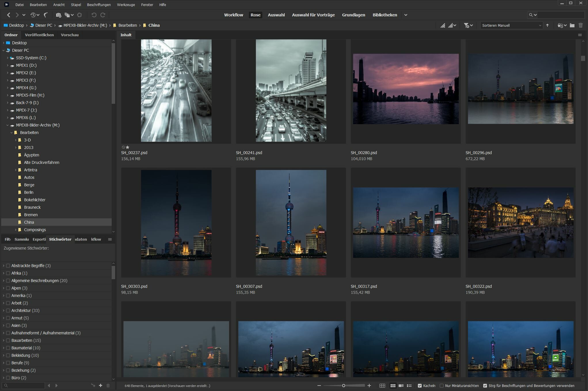Expand the Artintra folder
Screen dimensions: 588x391
(16, 170)
